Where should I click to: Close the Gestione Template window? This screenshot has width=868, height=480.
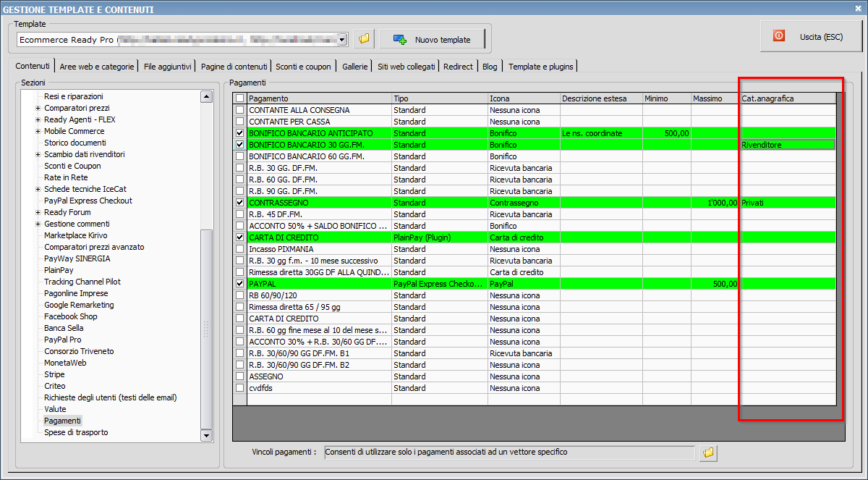click(859, 9)
